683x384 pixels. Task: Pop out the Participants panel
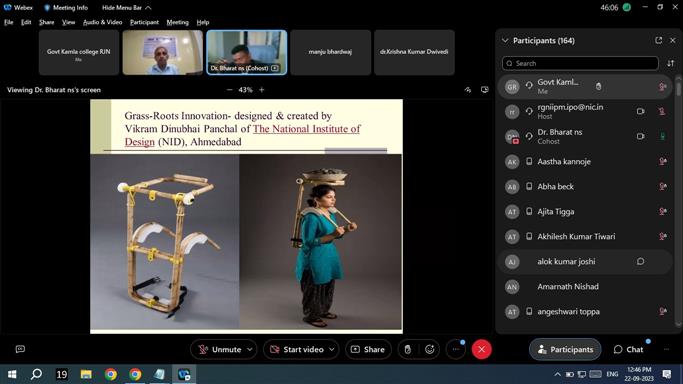pos(659,40)
